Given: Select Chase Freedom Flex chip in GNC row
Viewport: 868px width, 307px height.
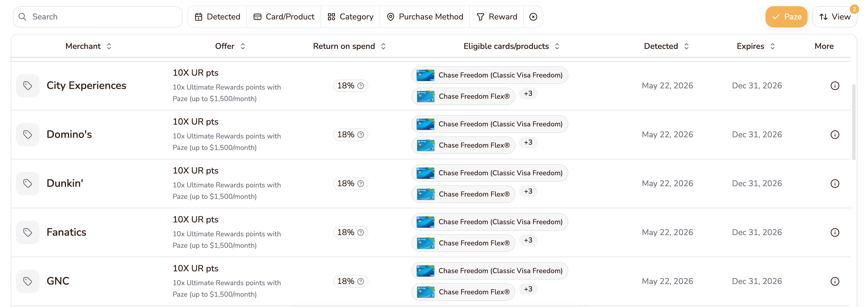Looking at the screenshot, I should 463,292.
